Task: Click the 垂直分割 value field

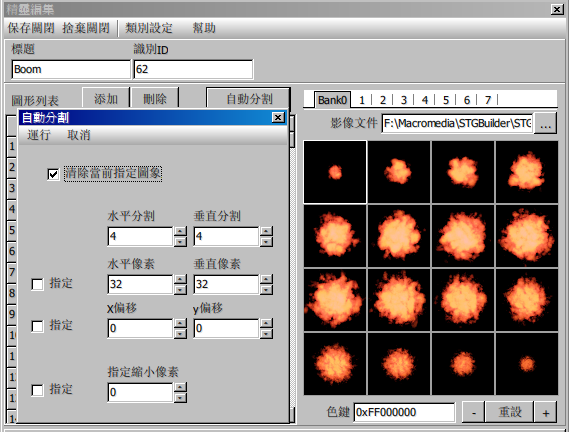Action: click(226, 236)
